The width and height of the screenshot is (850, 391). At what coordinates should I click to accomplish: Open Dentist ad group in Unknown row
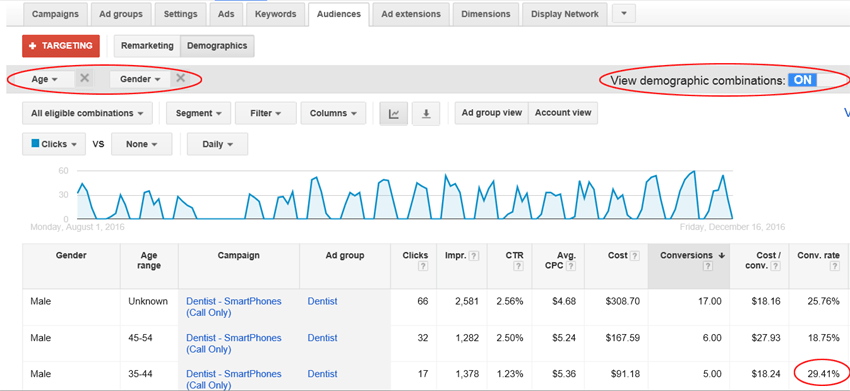(322, 301)
